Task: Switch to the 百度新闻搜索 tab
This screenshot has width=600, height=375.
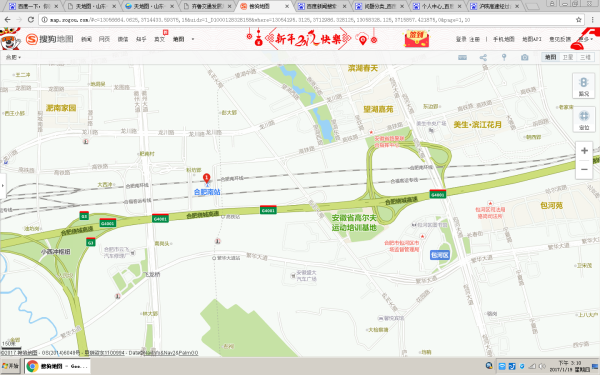Action: point(322,6)
